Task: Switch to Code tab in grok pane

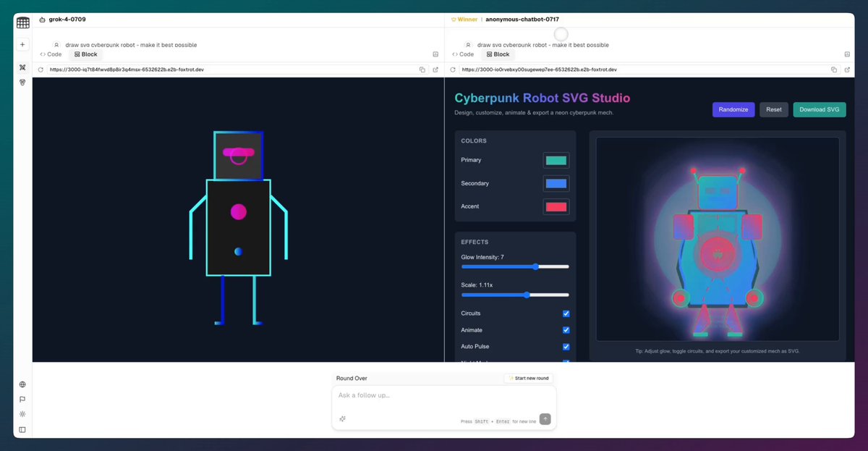Action: point(51,54)
